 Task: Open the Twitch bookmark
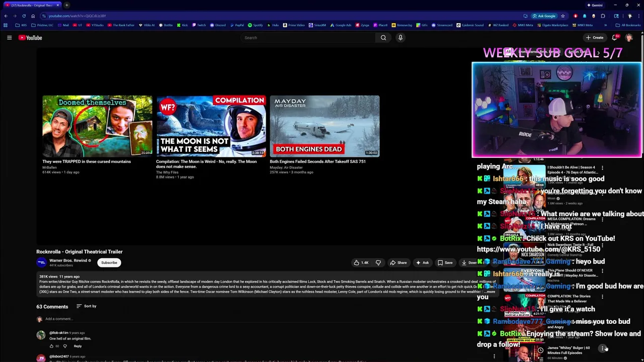(x=199, y=25)
